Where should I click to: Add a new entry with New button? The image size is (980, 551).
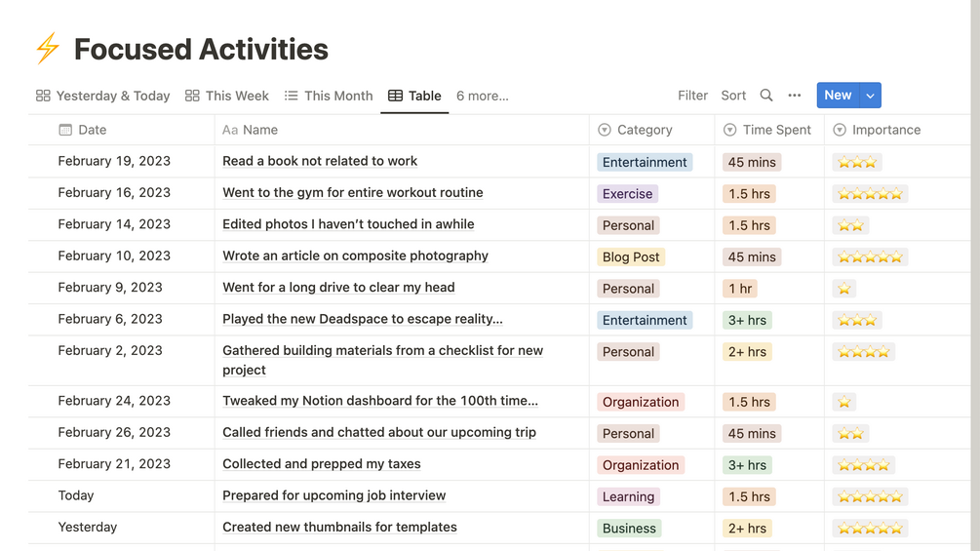point(838,96)
